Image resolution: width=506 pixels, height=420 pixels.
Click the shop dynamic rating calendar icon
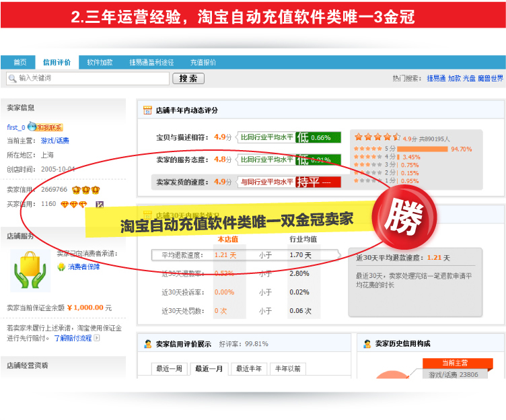147,110
